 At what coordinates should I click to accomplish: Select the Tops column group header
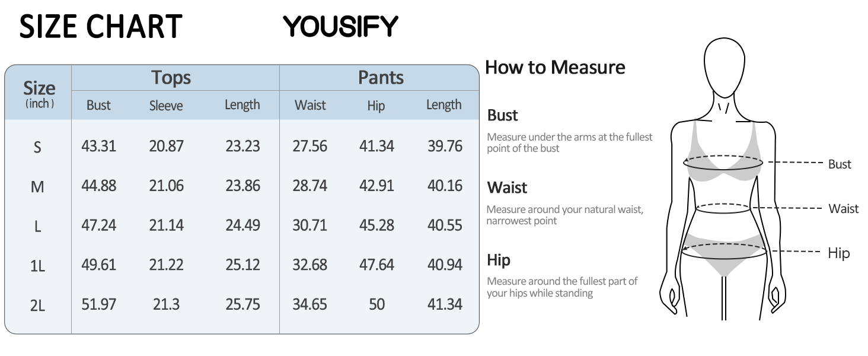pos(171,78)
